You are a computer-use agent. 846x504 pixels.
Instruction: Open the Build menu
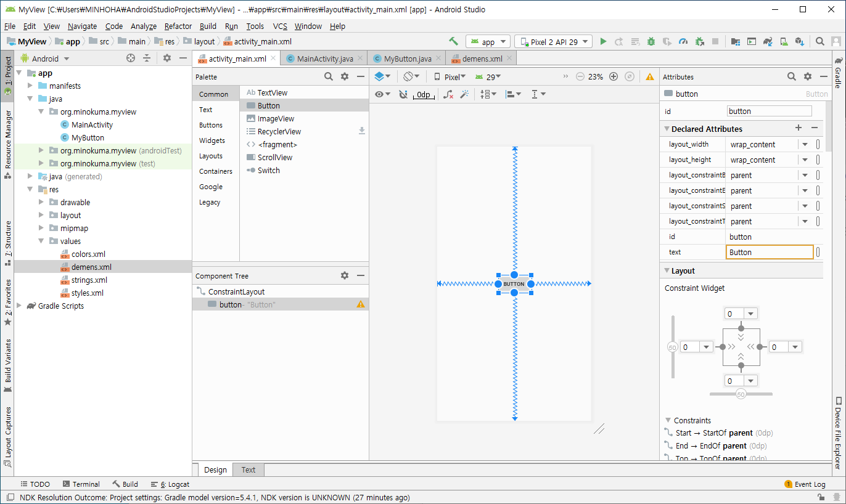point(208,26)
